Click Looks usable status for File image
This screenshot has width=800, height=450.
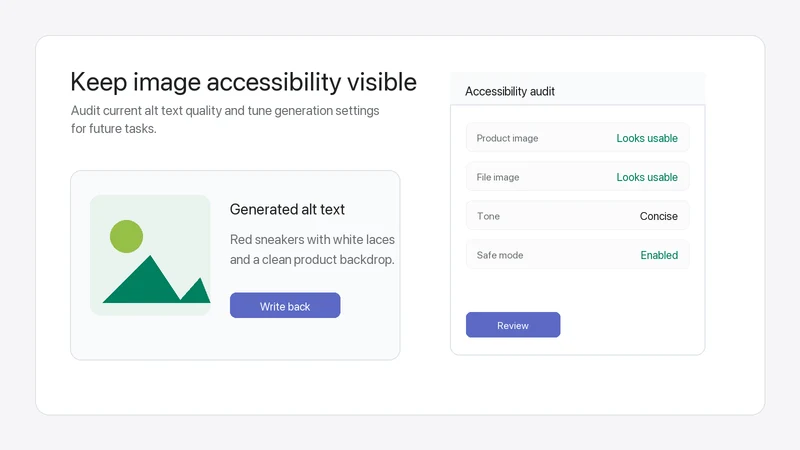[x=647, y=177]
